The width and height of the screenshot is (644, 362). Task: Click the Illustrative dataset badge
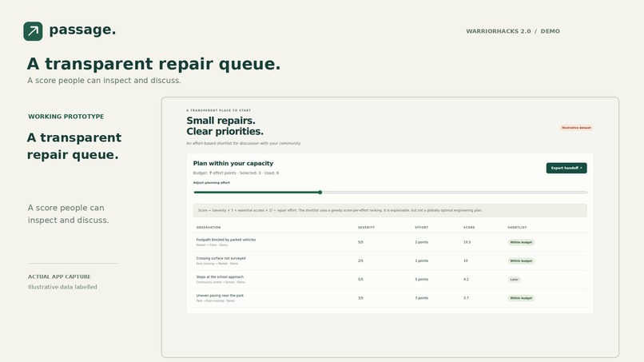tap(576, 128)
